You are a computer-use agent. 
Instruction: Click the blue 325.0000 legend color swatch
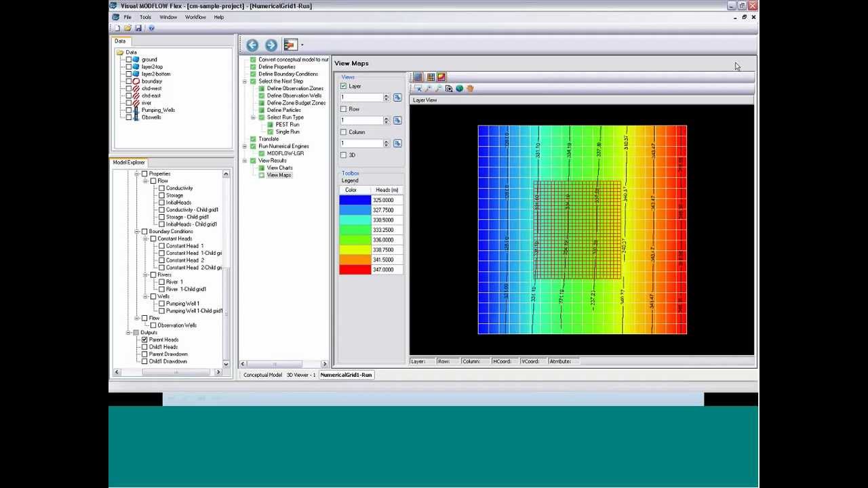click(355, 201)
